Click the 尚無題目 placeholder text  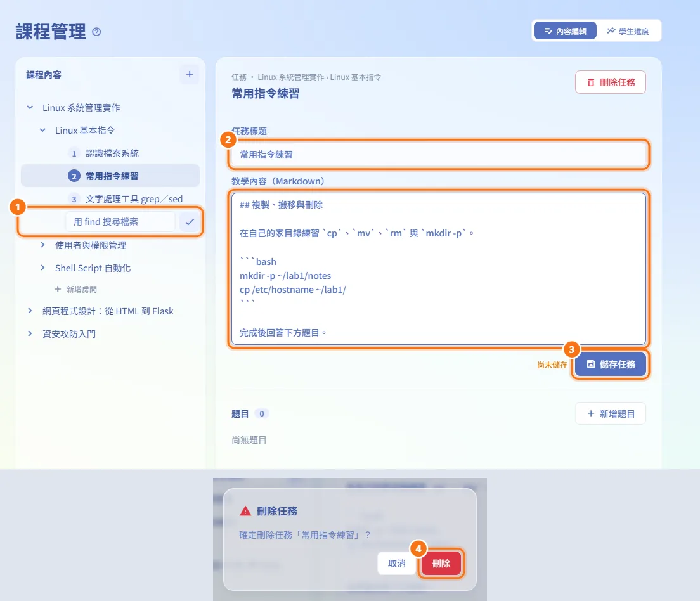tap(249, 440)
